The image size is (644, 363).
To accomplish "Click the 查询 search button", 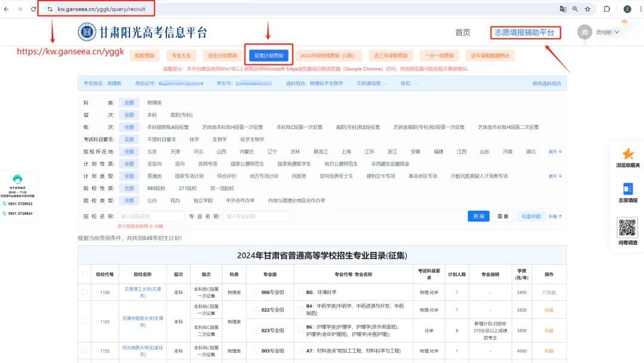I will pyautogui.click(x=480, y=216).
